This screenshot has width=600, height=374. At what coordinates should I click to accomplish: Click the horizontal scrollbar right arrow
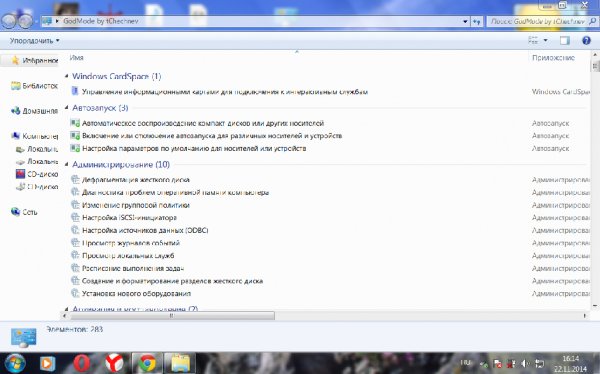(584, 315)
